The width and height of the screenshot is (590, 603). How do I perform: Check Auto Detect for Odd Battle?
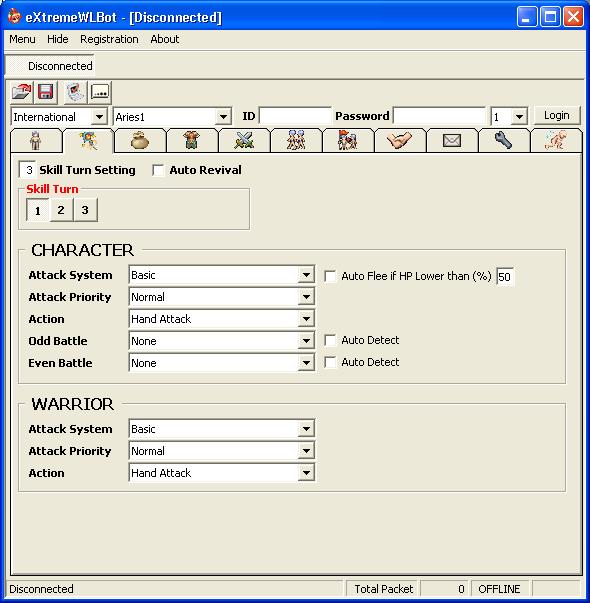pos(330,340)
